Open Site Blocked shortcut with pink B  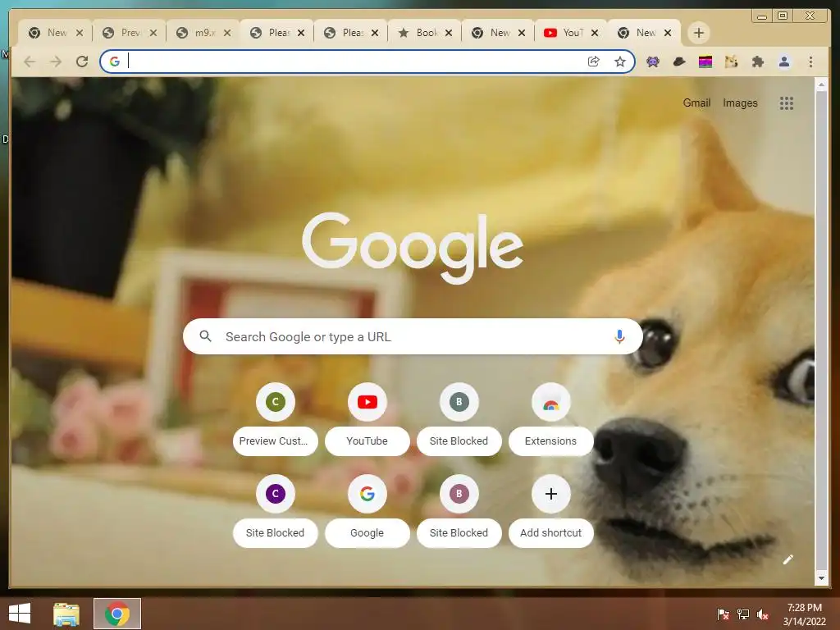point(459,511)
